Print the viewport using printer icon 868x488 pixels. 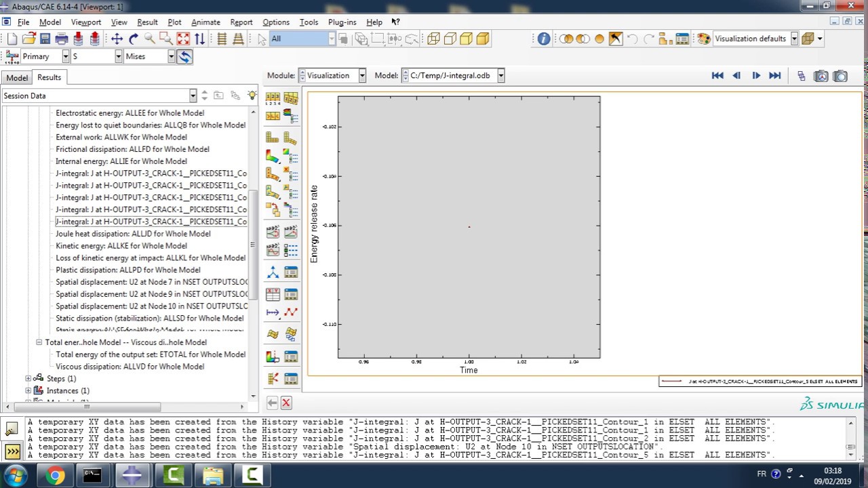click(x=62, y=39)
